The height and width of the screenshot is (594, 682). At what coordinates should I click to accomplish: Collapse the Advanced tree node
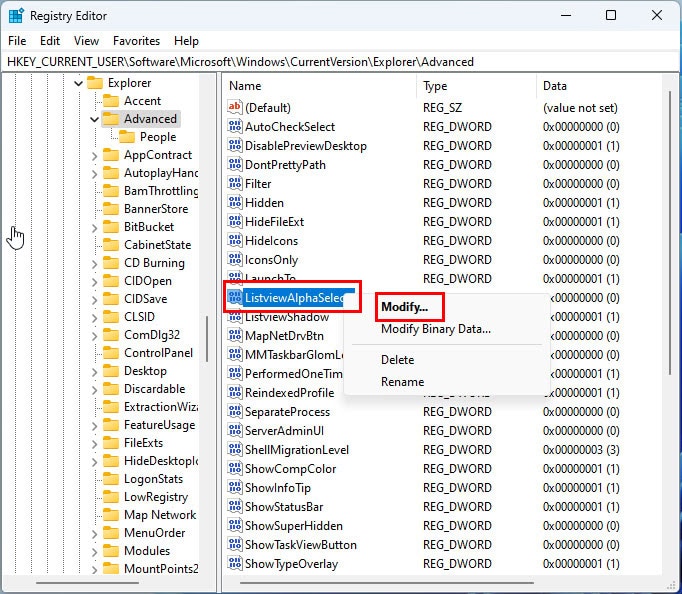[x=94, y=119]
